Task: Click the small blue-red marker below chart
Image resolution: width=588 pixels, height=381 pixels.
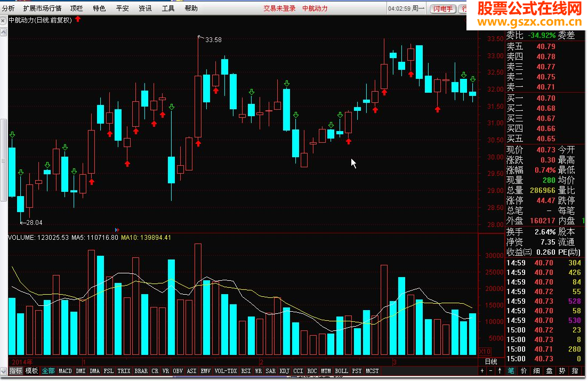Action: click(x=117, y=230)
